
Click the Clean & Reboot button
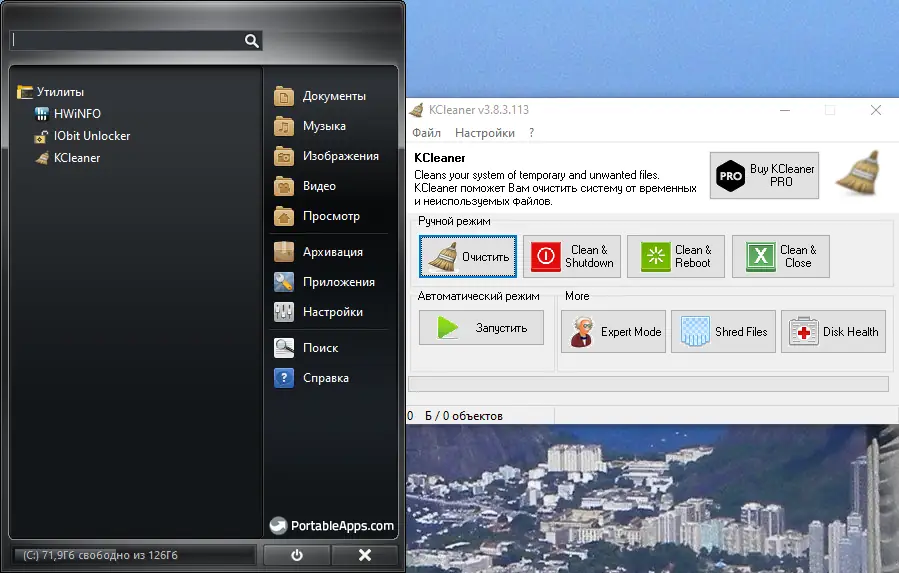(x=676, y=256)
